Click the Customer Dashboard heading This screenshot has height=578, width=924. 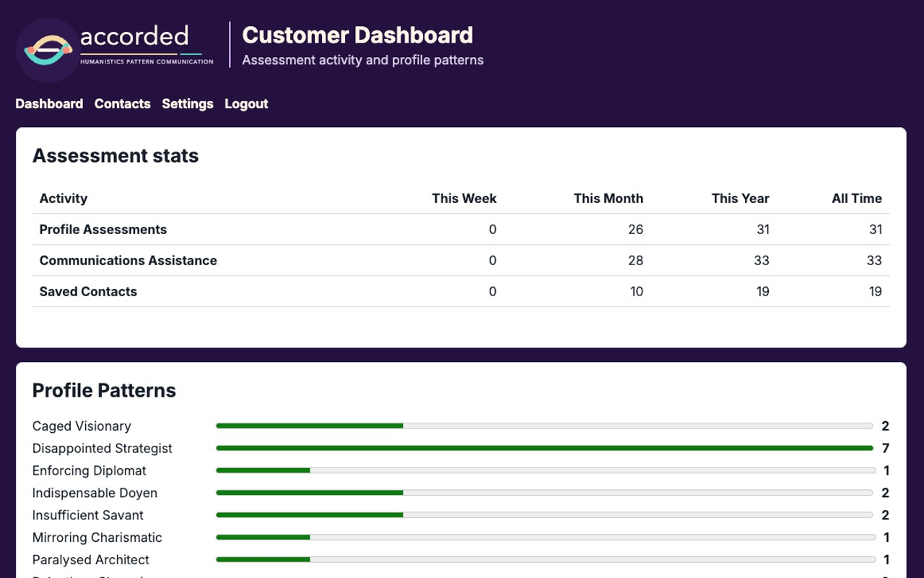click(357, 35)
